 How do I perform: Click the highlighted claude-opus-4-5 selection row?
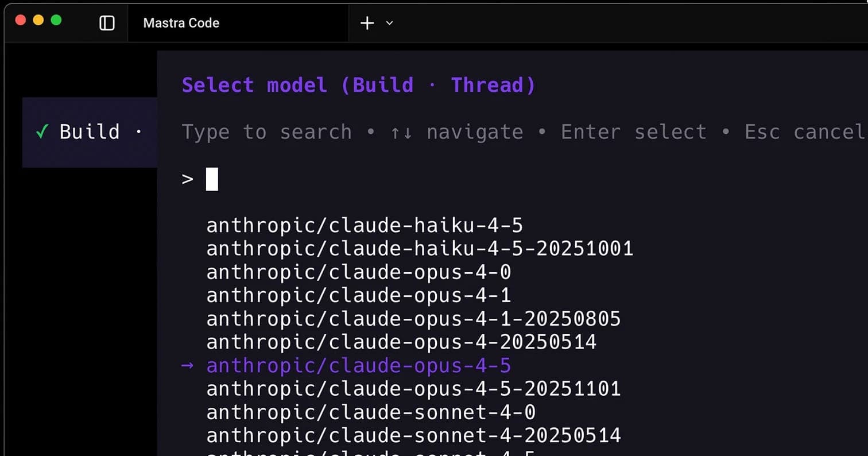358,365
